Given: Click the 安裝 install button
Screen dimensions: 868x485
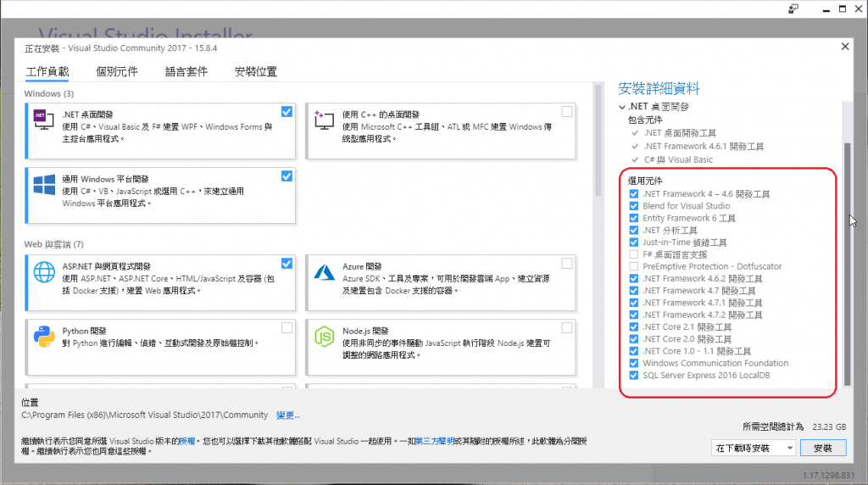Looking at the screenshot, I should tap(823, 448).
